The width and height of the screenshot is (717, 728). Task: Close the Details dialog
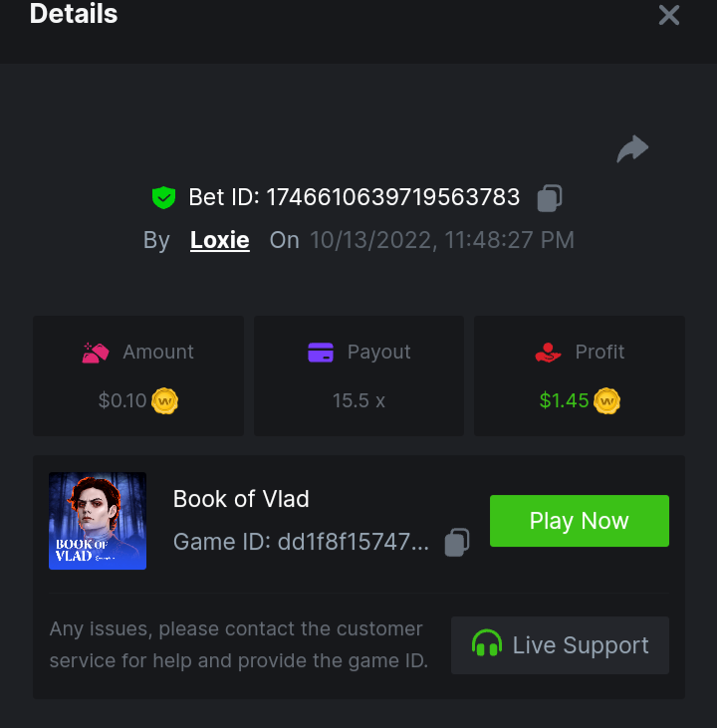669,15
